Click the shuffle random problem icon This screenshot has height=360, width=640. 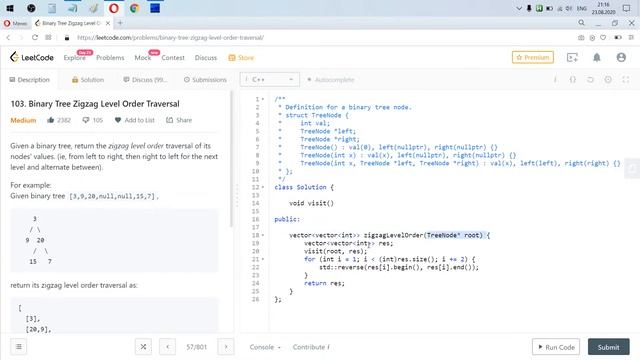[x=143, y=347]
